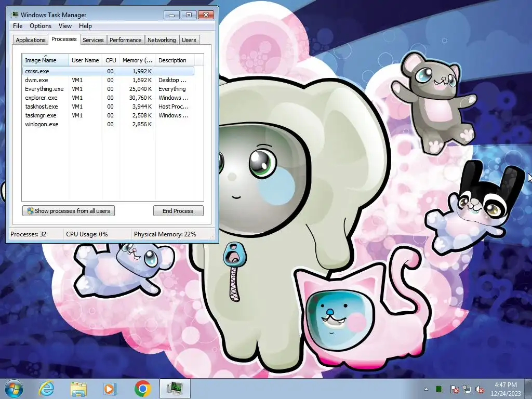The height and width of the screenshot is (399, 532).
Task: Click the Processes: 32 status entry
Action: pyautogui.click(x=28, y=234)
